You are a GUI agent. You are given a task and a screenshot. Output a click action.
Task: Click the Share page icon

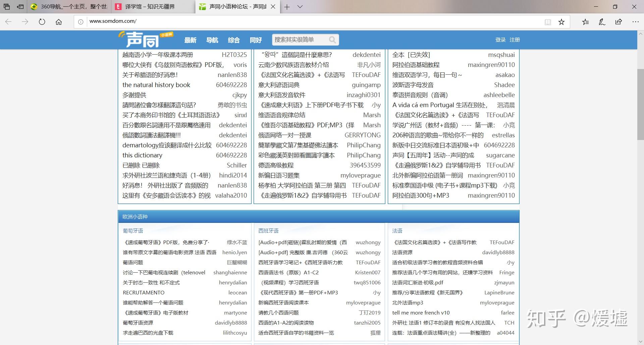(619, 22)
